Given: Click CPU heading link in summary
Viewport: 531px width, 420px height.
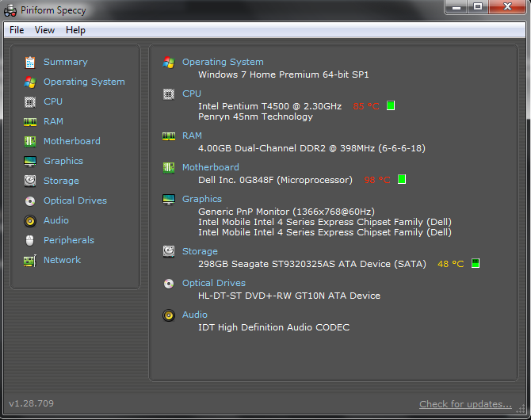Looking at the screenshot, I should click(x=192, y=94).
